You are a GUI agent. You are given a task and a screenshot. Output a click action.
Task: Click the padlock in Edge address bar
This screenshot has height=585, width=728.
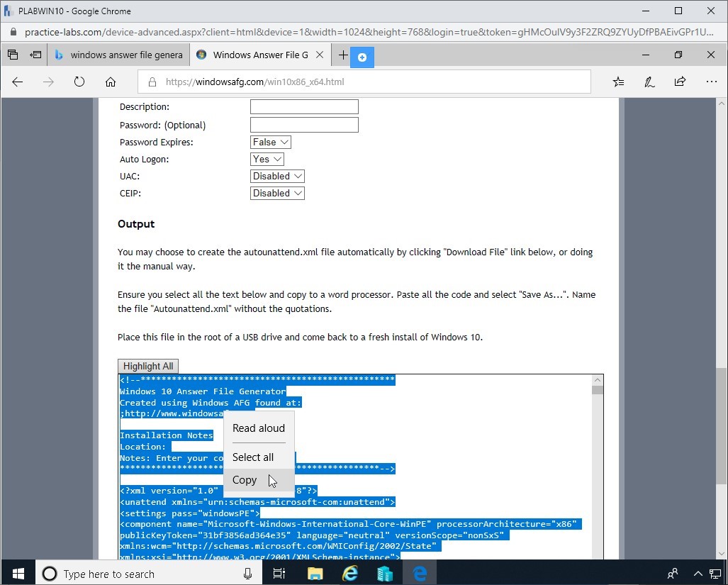(152, 82)
